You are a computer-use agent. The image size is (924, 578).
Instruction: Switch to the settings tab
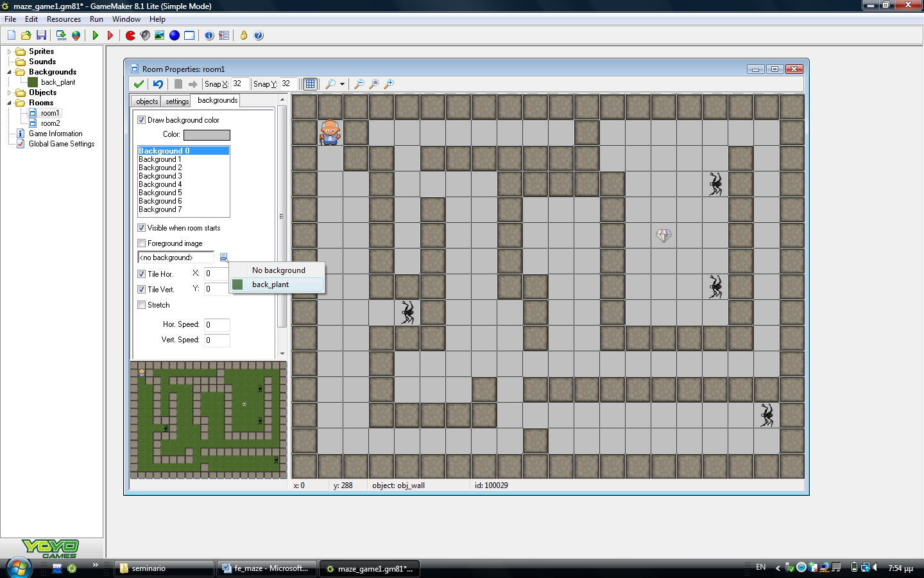click(x=177, y=101)
